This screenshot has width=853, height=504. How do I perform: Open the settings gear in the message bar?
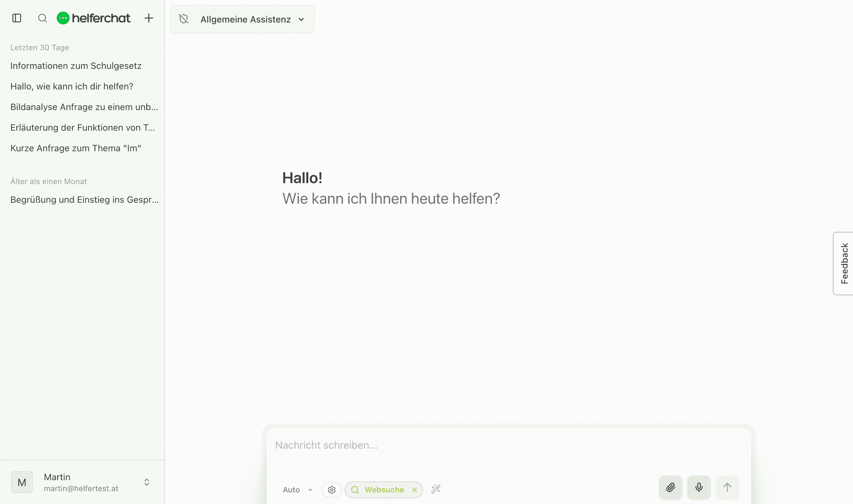(x=331, y=490)
